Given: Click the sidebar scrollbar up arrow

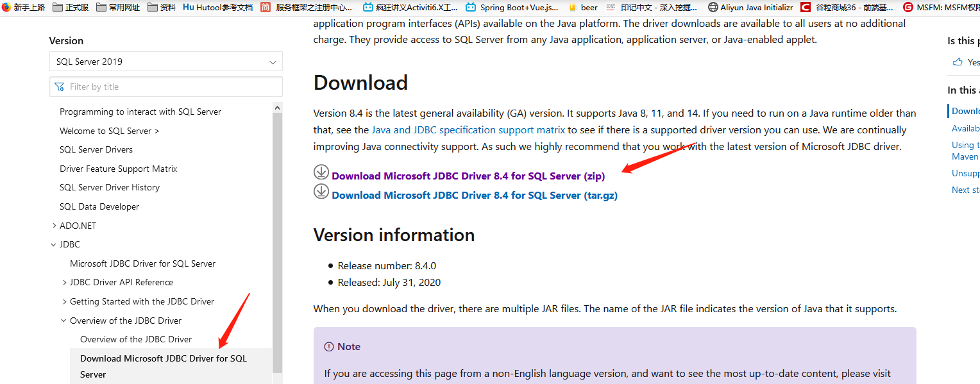Looking at the screenshot, I should 277,108.
